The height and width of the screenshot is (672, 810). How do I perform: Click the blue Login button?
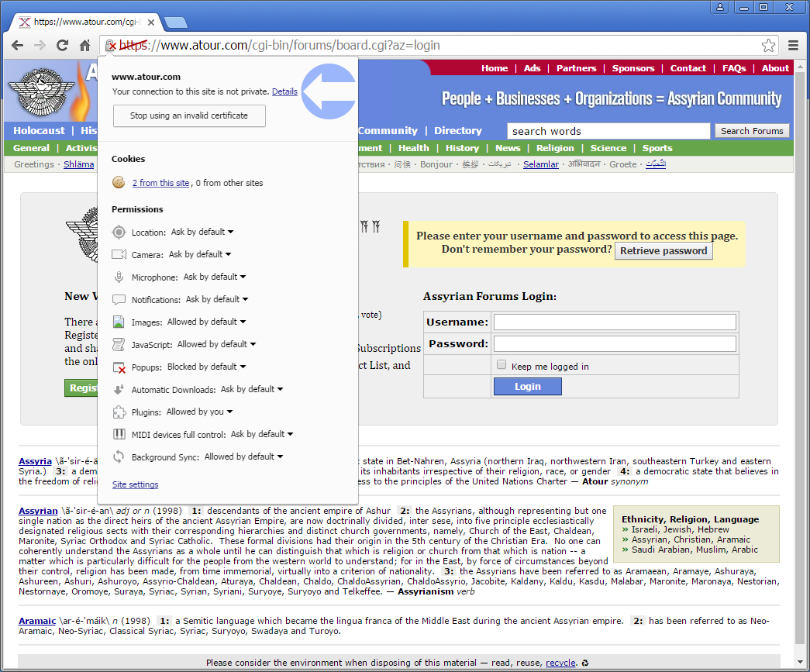[x=527, y=386]
